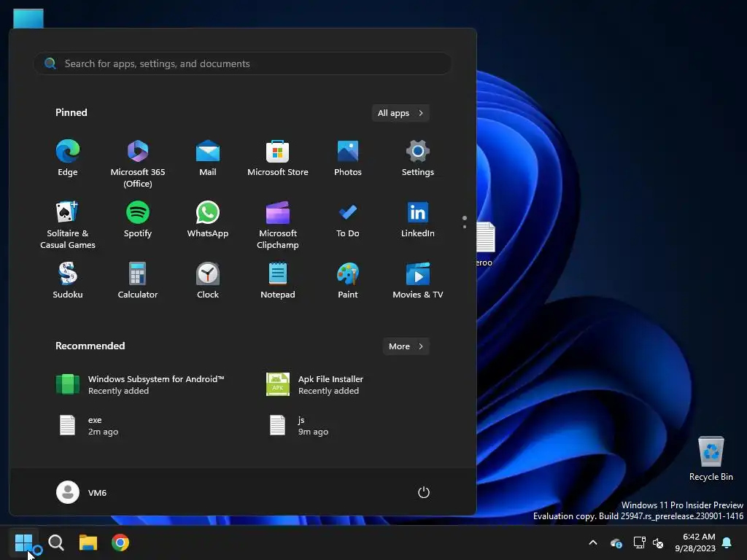747x560 pixels.
Task: Open the recommended js file
Action: click(x=298, y=426)
